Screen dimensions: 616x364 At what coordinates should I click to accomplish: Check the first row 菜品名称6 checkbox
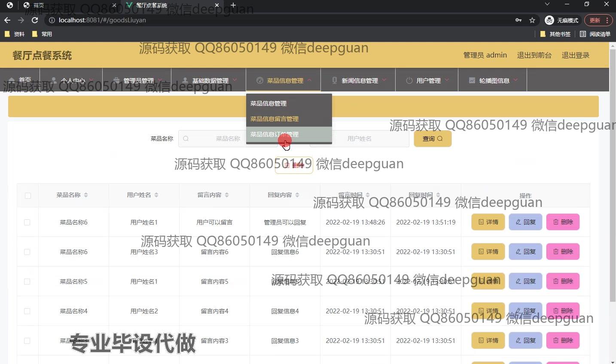click(x=27, y=222)
